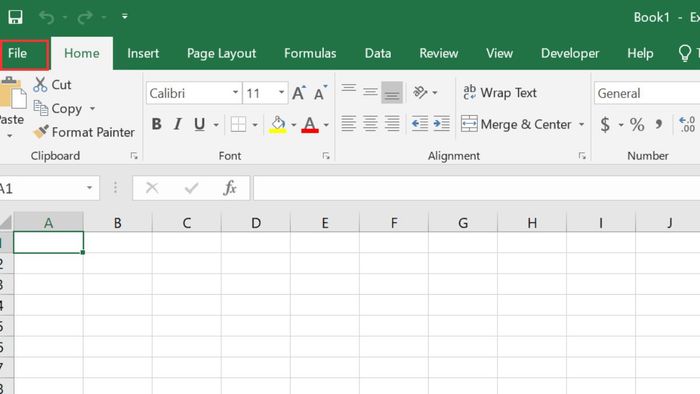Apply the comma style
700x394 pixels.
659,124
